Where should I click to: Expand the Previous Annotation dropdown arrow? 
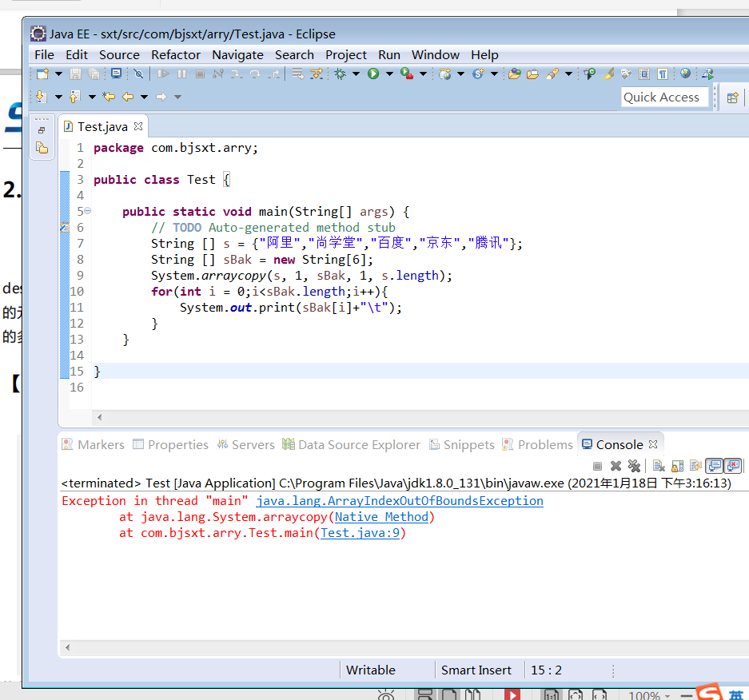92,97
